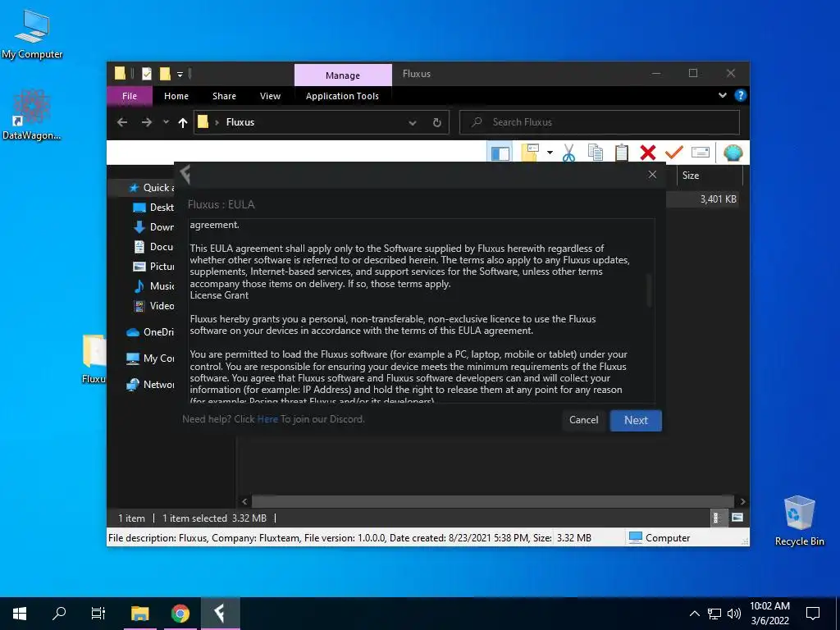The image size is (840, 630).
Task: Click the Fluxus breadcrumb in address bar
Action: coord(240,122)
